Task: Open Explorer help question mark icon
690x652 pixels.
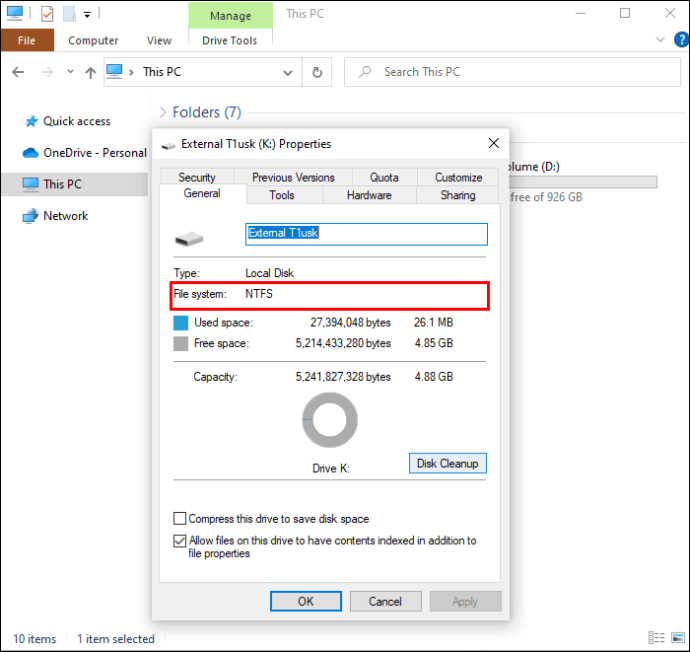Action: point(681,40)
